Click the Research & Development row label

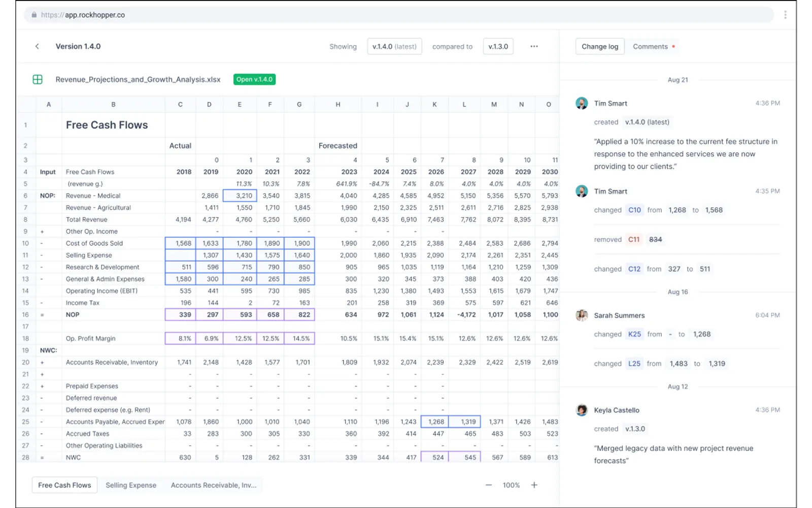103,267
